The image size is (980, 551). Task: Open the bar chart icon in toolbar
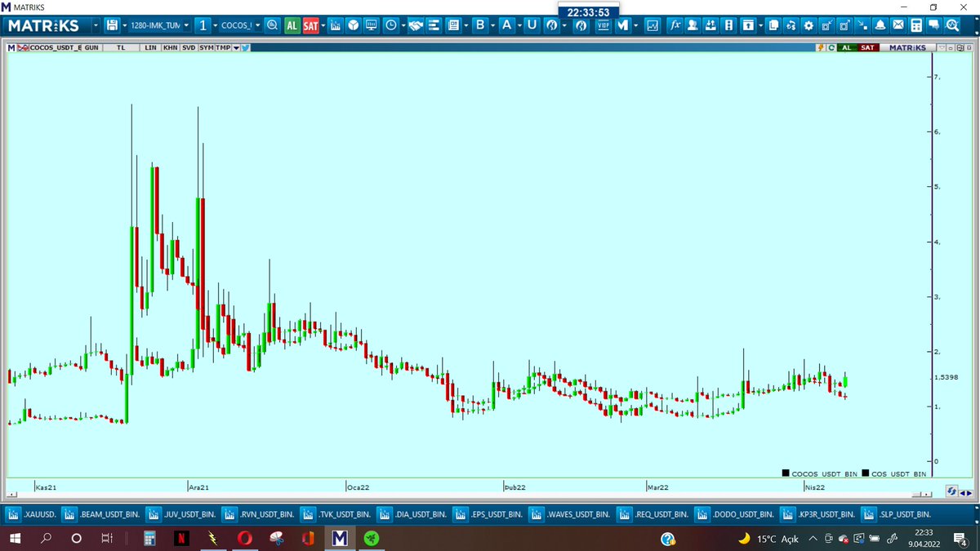click(x=335, y=25)
